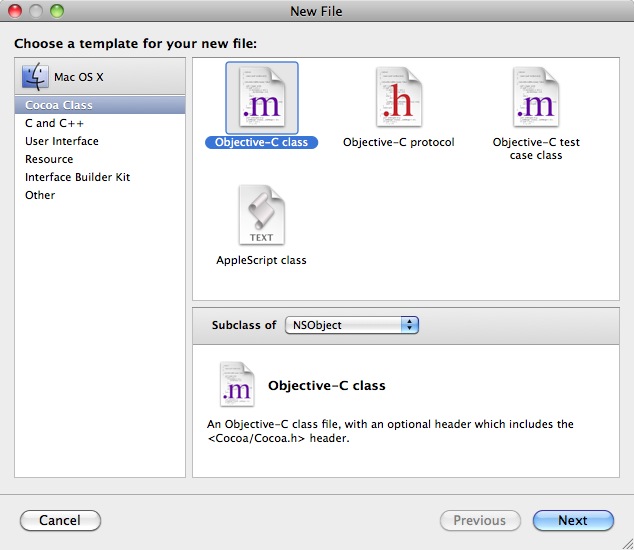Click the Previous button
634x550 pixels.
point(480,520)
